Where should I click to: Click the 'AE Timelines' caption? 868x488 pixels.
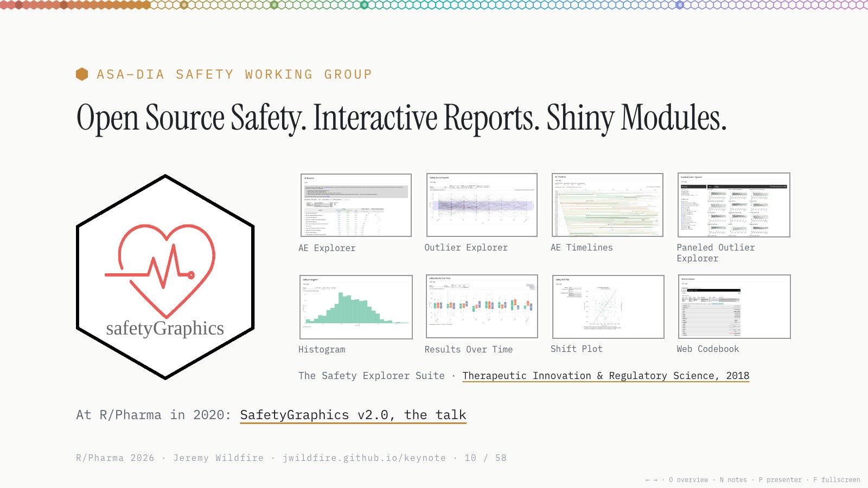pos(582,247)
